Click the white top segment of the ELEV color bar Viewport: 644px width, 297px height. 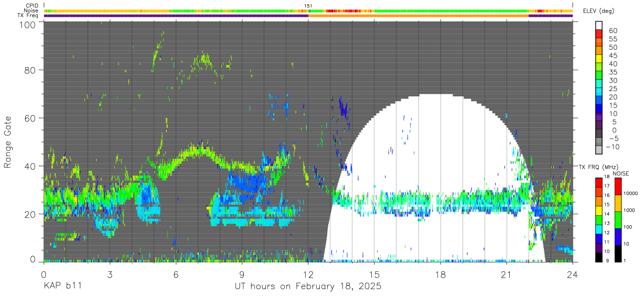(599, 25)
